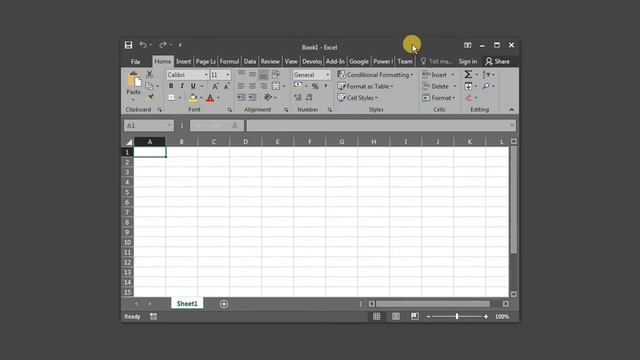
Task: Click Decrease Decimal icon
Action: (x=309, y=97)
